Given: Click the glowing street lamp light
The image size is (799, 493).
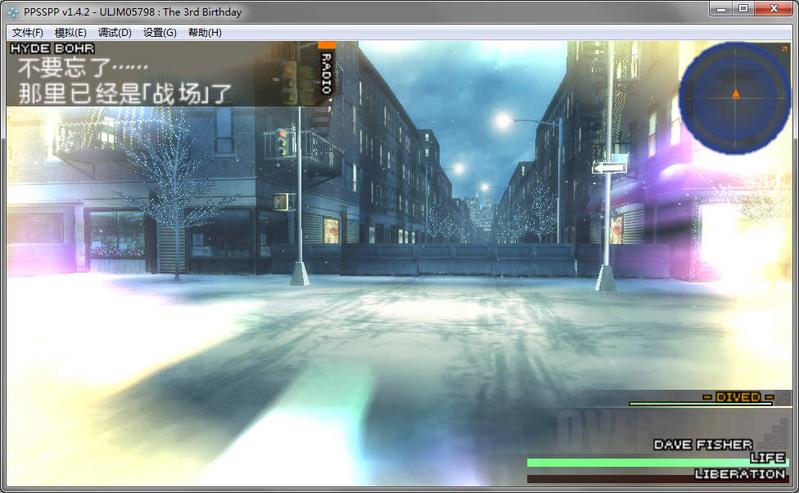Looking at the screenshot, I should pos(502,121).
